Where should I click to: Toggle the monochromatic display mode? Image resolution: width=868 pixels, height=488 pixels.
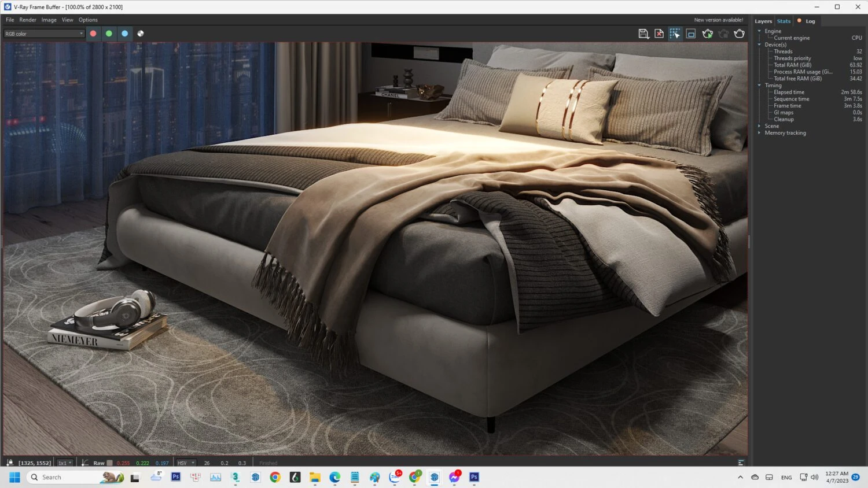click(140, 34)
